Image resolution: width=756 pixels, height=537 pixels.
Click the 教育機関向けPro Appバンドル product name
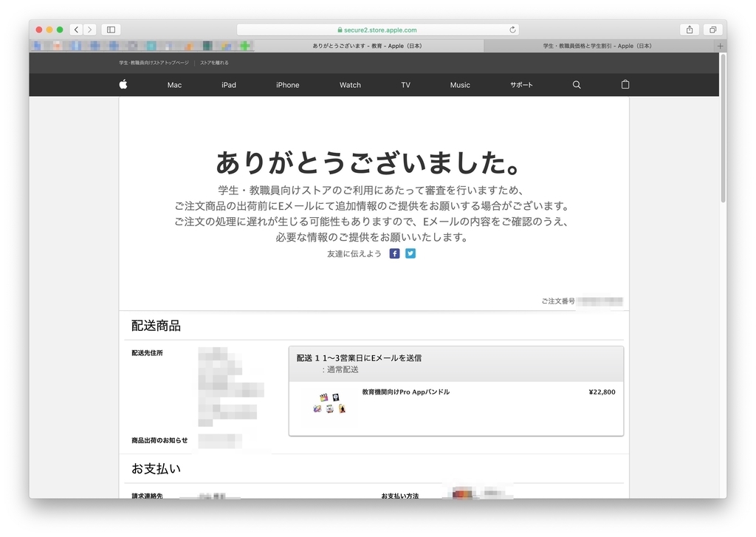pos(405,391)
